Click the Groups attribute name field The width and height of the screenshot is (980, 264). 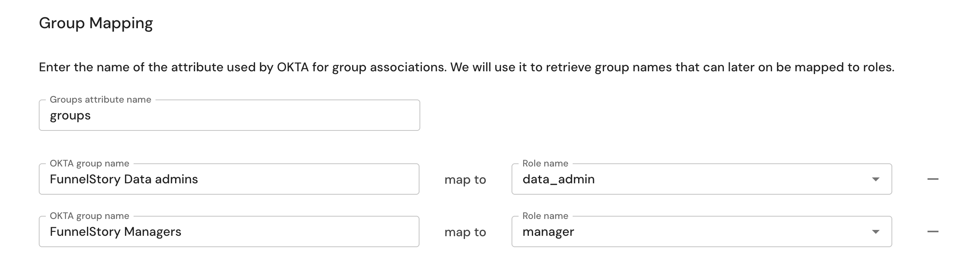click(x=230, y=115)
